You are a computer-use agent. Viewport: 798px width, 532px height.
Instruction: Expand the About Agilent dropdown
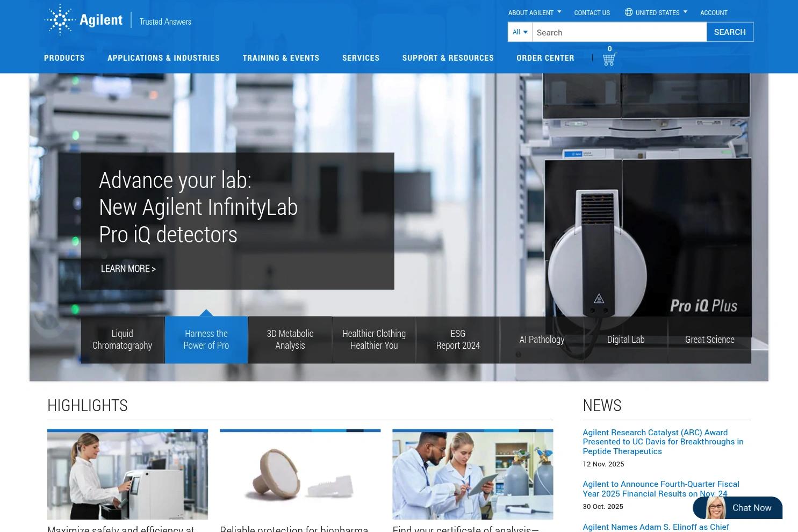[x=535, y=12]
